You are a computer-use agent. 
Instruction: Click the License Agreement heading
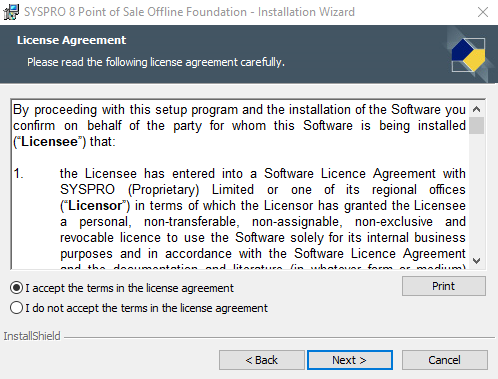click(x=72, y=40)
